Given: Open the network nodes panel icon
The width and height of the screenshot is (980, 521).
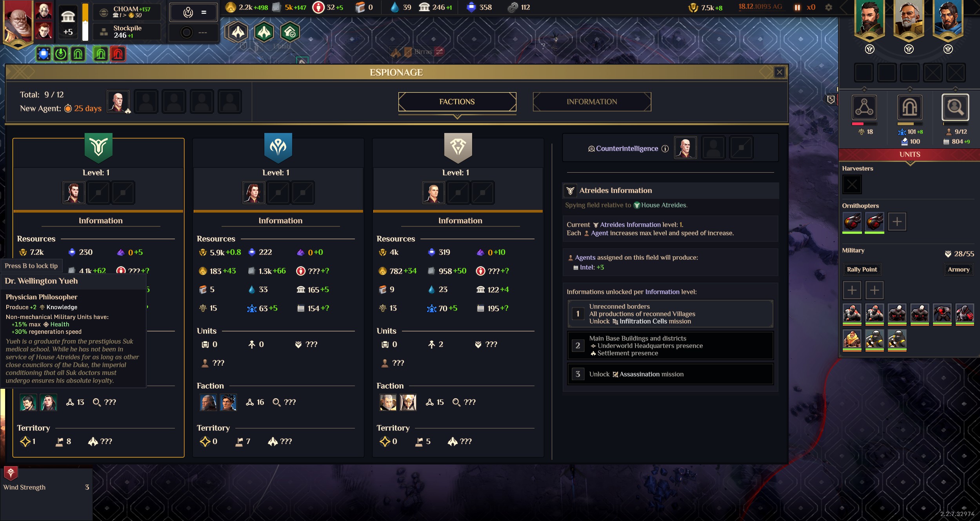Looking at the screenshot, I should click(x=864, y=107).
